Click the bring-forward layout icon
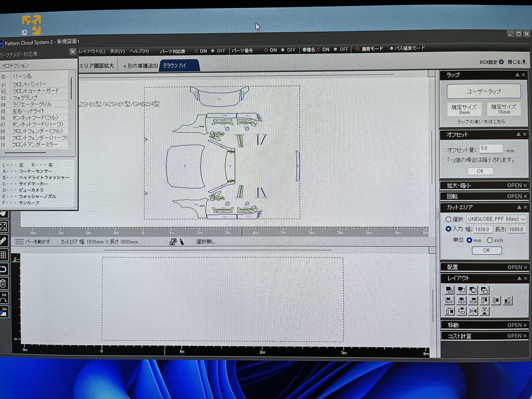The image size is (532, 399). 461,290
